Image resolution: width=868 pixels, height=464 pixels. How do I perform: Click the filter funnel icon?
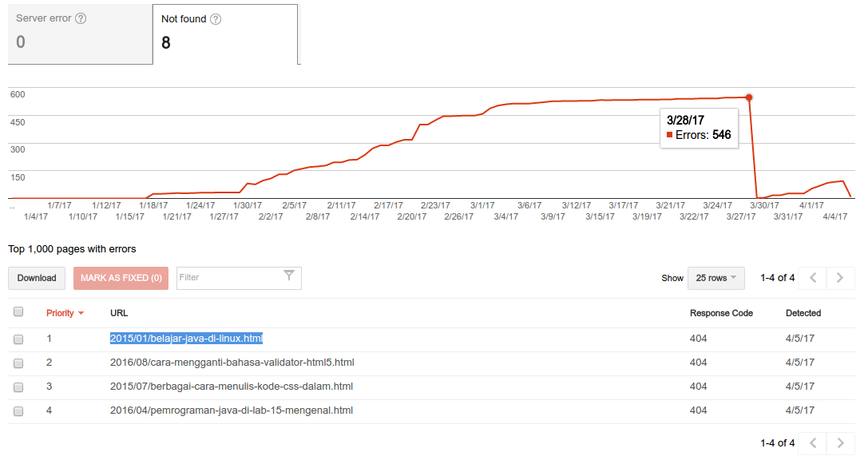289,276
